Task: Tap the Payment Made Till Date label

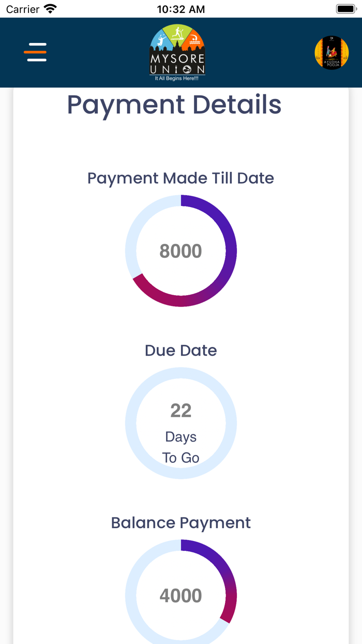Action: [180, 178]
